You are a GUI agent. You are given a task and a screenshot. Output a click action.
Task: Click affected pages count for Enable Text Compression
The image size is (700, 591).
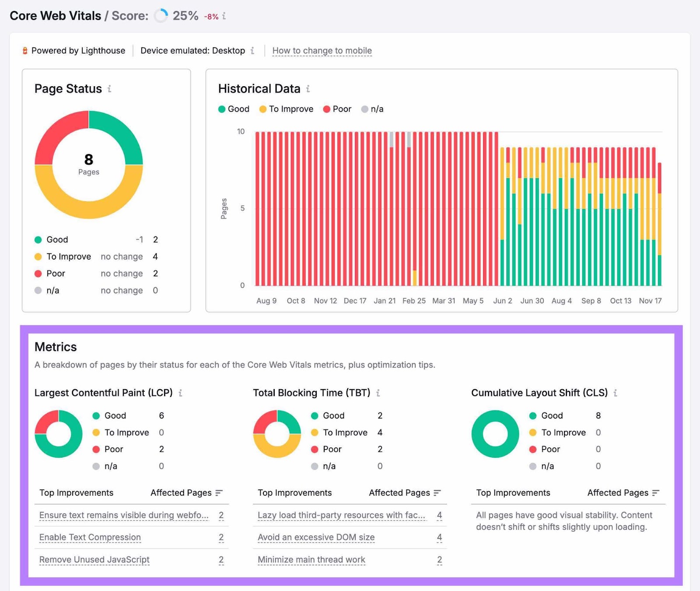pos(221,537)
